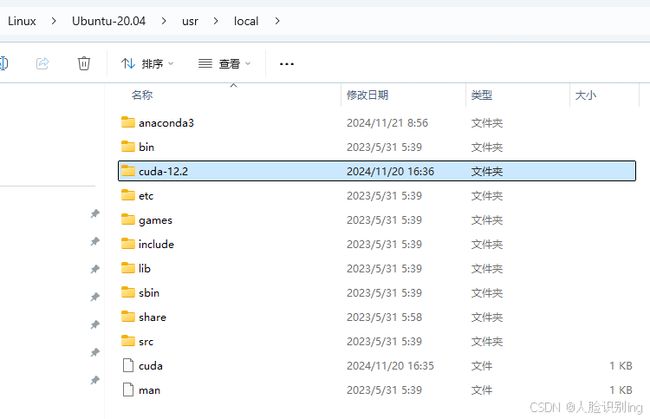
Task: Open the 查看 view dropdown
Action: click(x=224, y=64)
